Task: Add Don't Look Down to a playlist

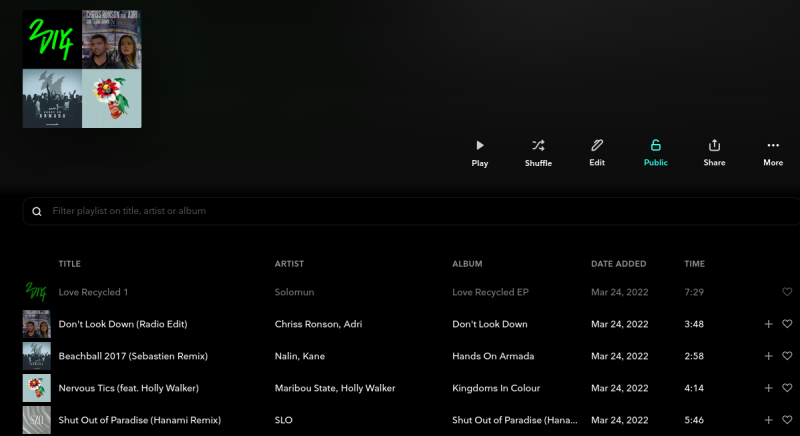Action: pos(768,324)
